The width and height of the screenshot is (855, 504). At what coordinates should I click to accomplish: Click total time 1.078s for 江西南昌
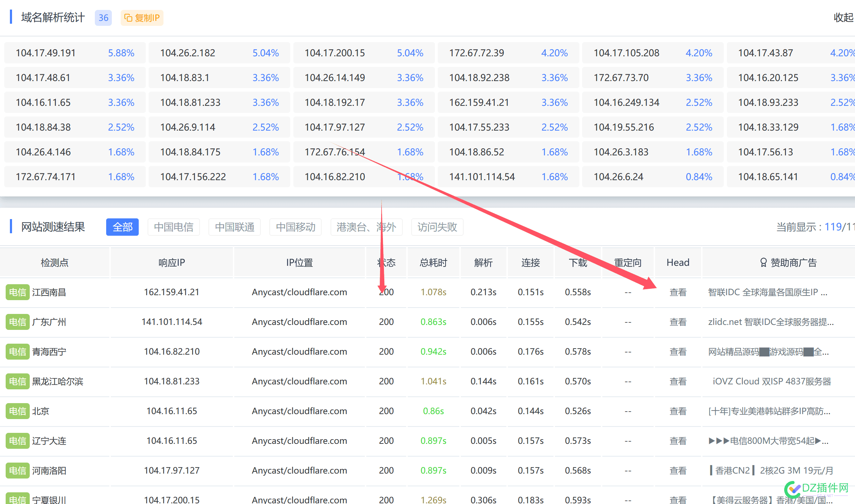click(434, 292)
